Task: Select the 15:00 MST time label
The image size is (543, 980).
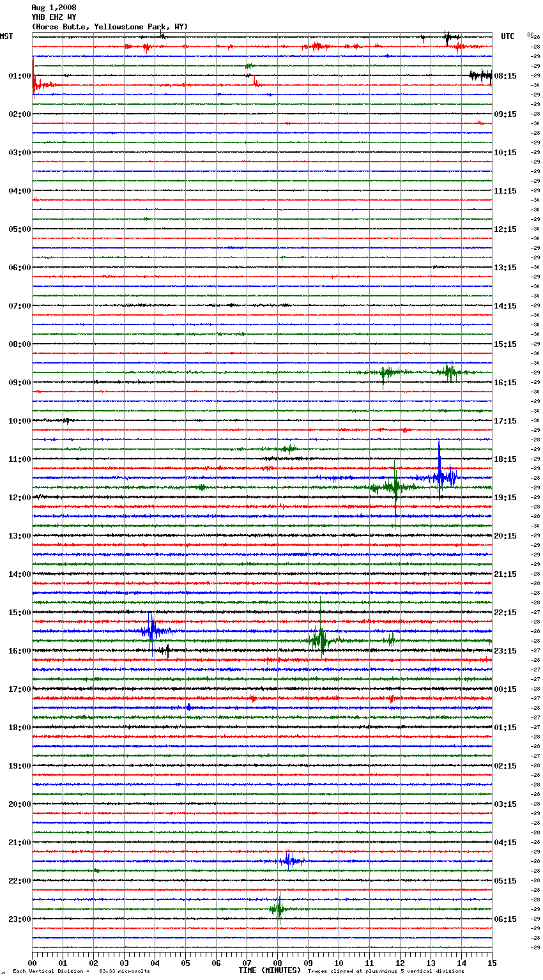Action: pos(20,613)
